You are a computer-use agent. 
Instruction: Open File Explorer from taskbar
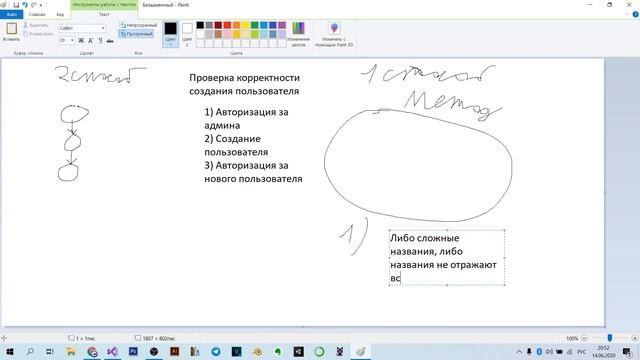coord(71,351)
